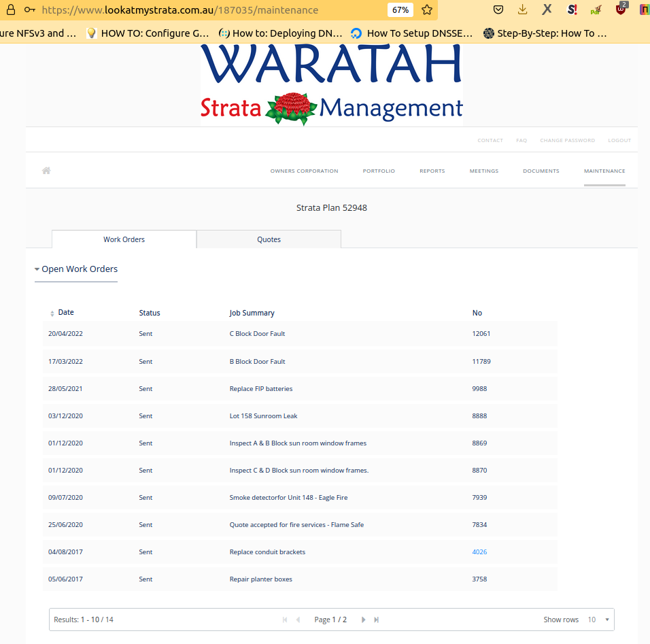Open 'How To Setup DNSSE…' bookmark

411,33
